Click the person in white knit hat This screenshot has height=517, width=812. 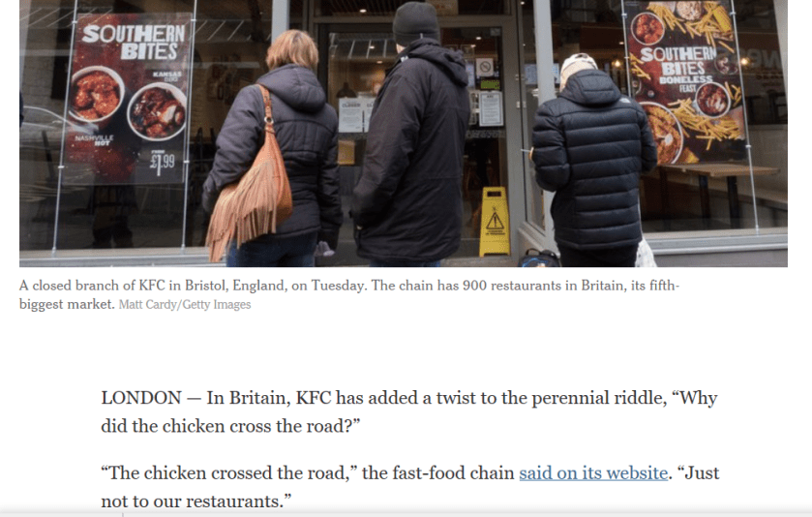tap(592, 161)
